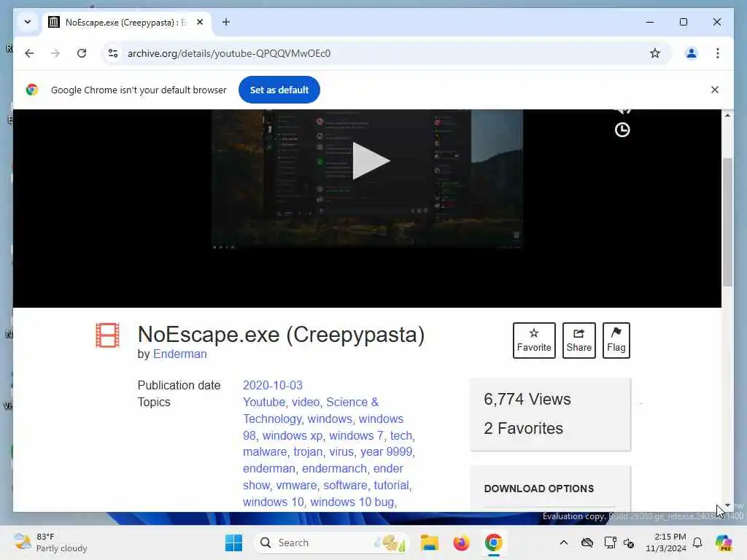Viewport: 747px width, 560px height.
Task: Open the vmware topic link
Action: click(x=296, y=485)
